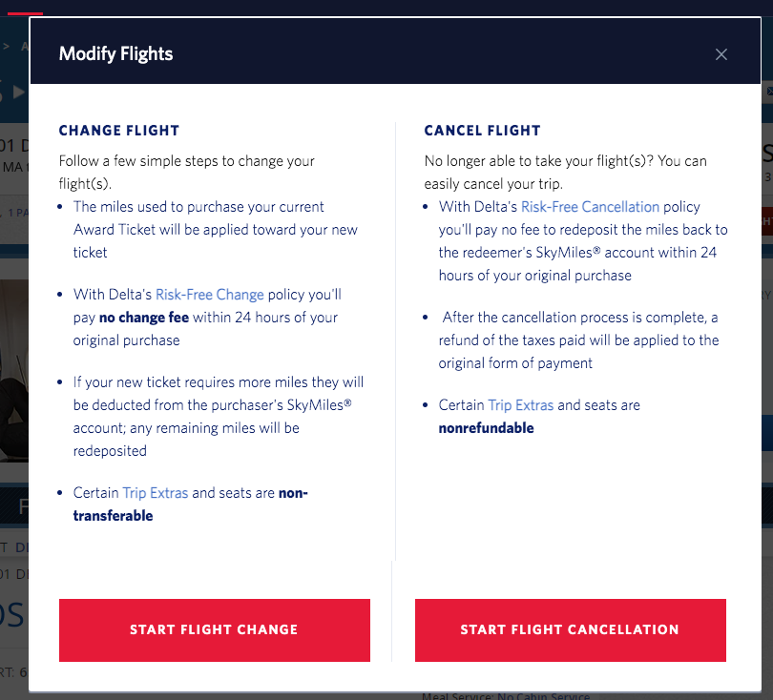View Trip Extras under Cancel Flight section
The width and height of the screenshot is (773, 700).
pos(521,404)
